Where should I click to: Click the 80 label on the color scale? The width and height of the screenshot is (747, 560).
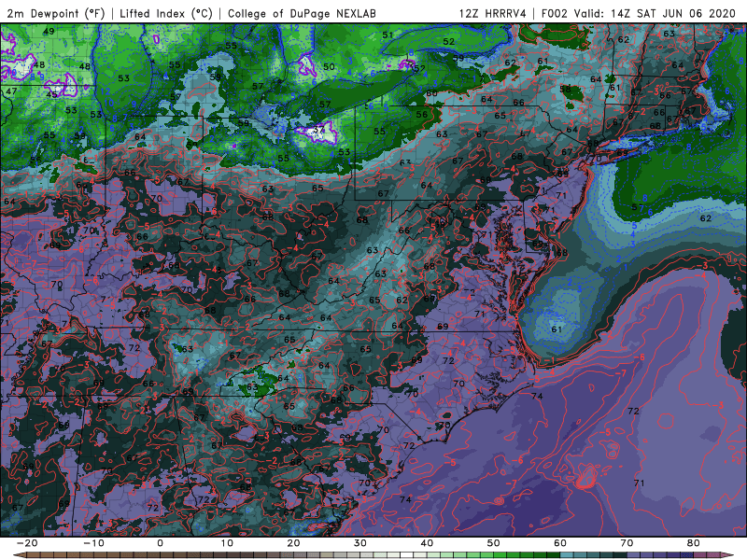click(694, 543)
